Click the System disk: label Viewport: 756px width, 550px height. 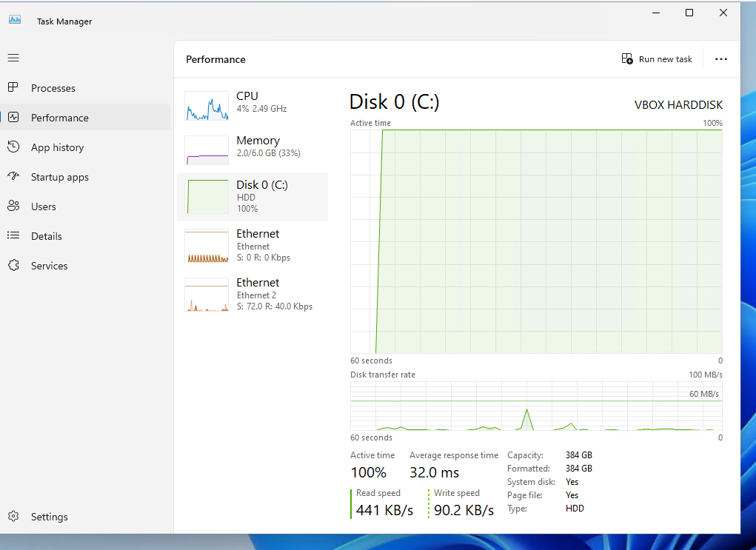pyautogui.click(x=531, y=482)
